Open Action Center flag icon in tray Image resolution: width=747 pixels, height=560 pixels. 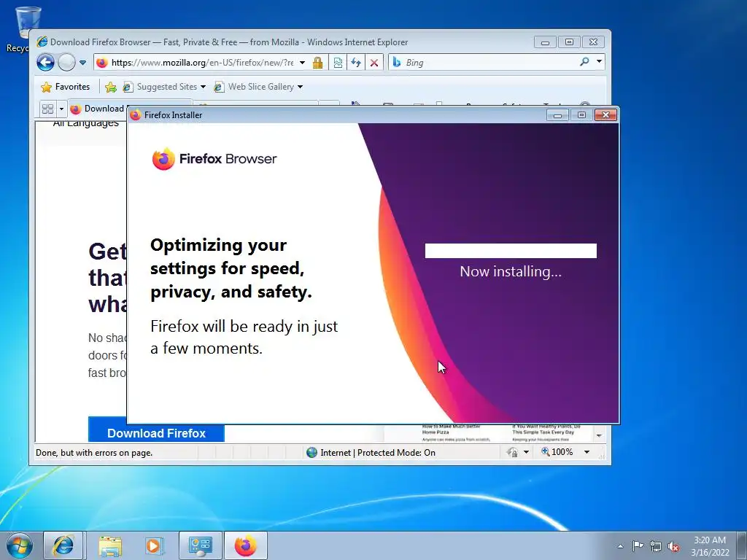[638, 545]
